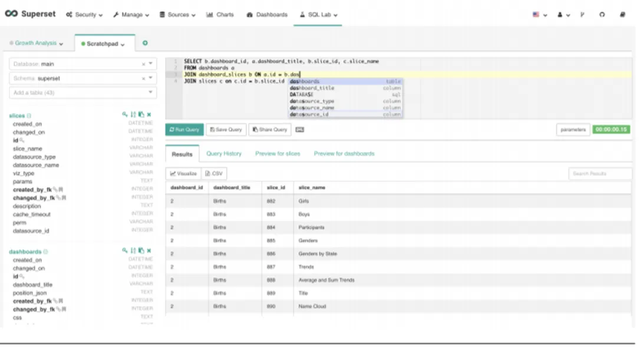Click the Save Query button
This screenshot has height=351, width=644.
(x=226, y=130)
